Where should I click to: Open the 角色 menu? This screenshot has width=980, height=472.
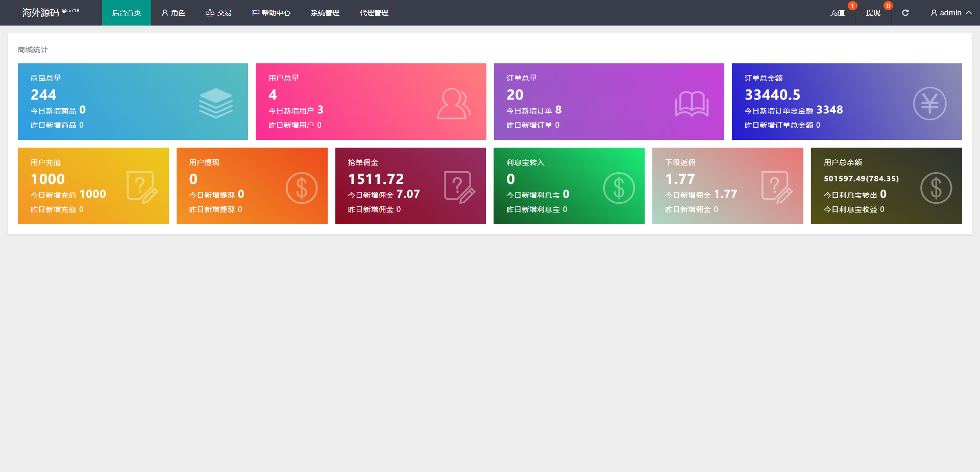(173, 13)
